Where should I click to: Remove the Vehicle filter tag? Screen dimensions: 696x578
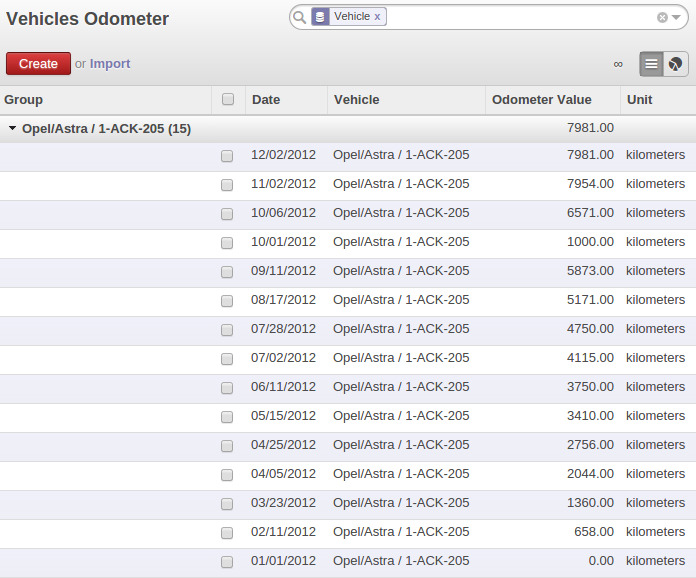[377, 17]
